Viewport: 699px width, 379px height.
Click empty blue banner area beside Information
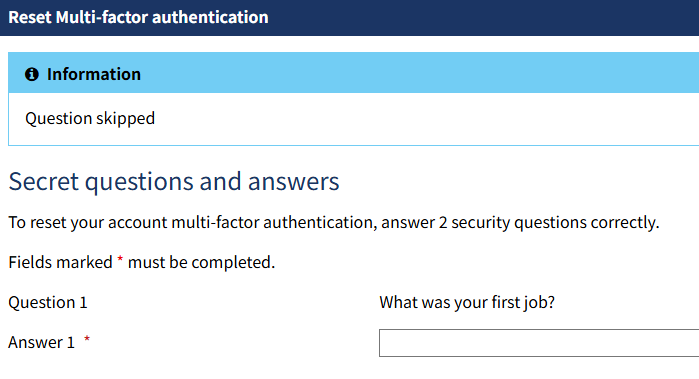419,73
